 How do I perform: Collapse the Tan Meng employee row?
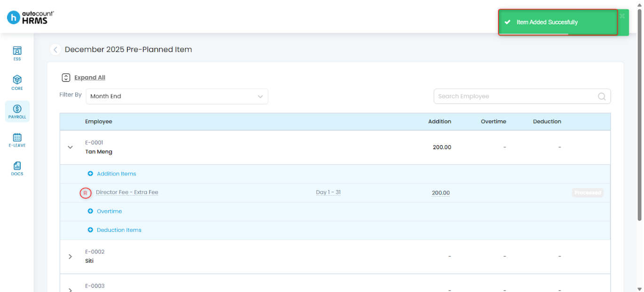70,147
